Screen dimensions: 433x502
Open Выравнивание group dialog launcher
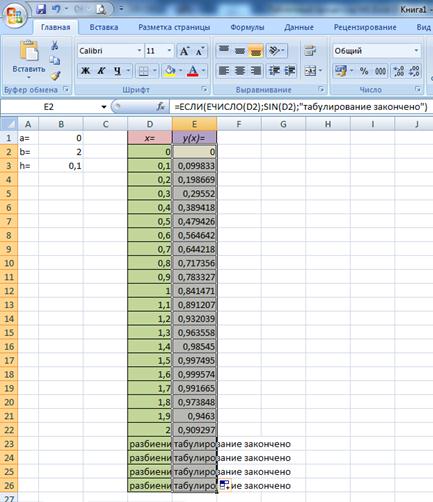pyautogui.click(x=321, y=89)
